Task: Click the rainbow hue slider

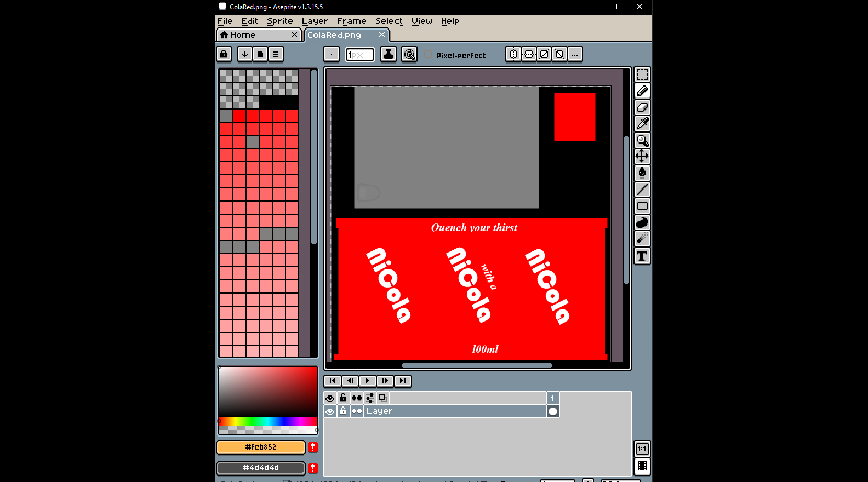Action: pyautogui.click(x=267, y=421)
